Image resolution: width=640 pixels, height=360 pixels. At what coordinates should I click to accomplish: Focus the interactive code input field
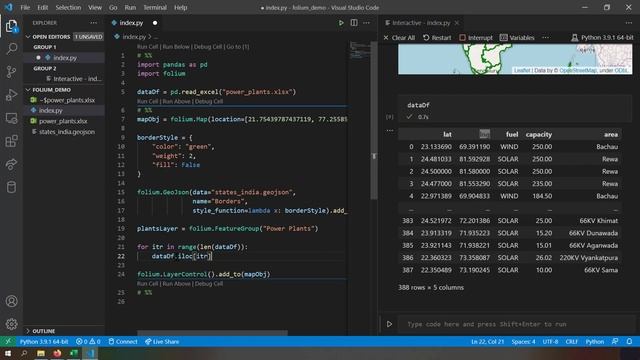coord(515,324)
